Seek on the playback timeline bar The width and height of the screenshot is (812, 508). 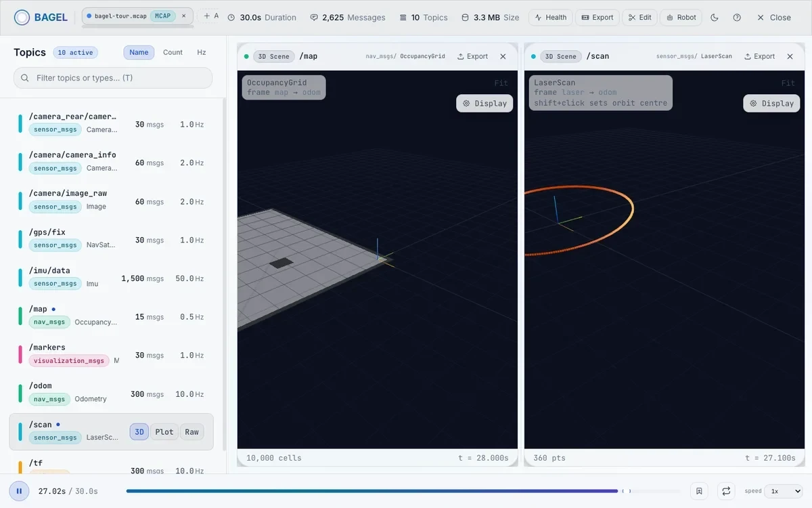point(403,491)
